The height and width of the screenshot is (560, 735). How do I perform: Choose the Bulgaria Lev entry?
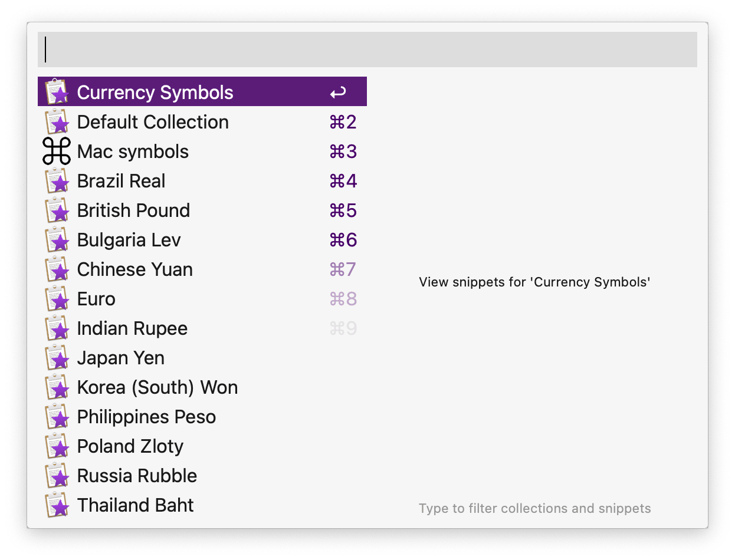click(202, 240)
